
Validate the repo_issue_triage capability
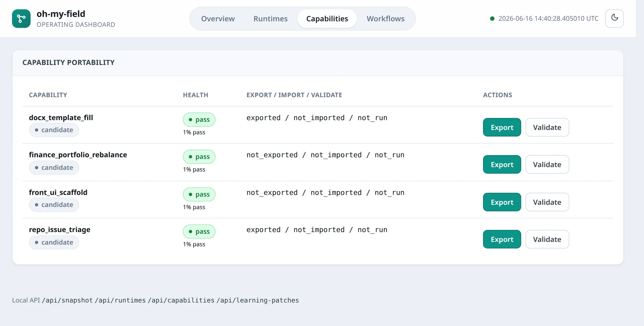tap(547, 239)
